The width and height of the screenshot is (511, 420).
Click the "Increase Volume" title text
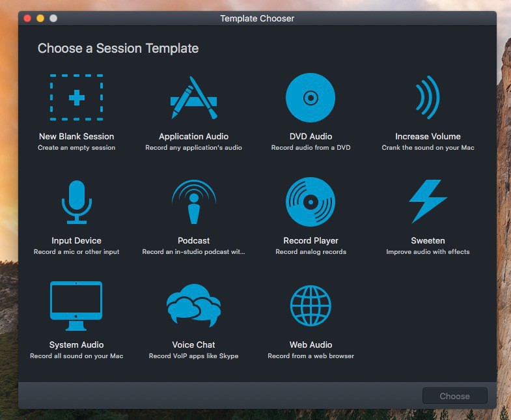(428, 136)
